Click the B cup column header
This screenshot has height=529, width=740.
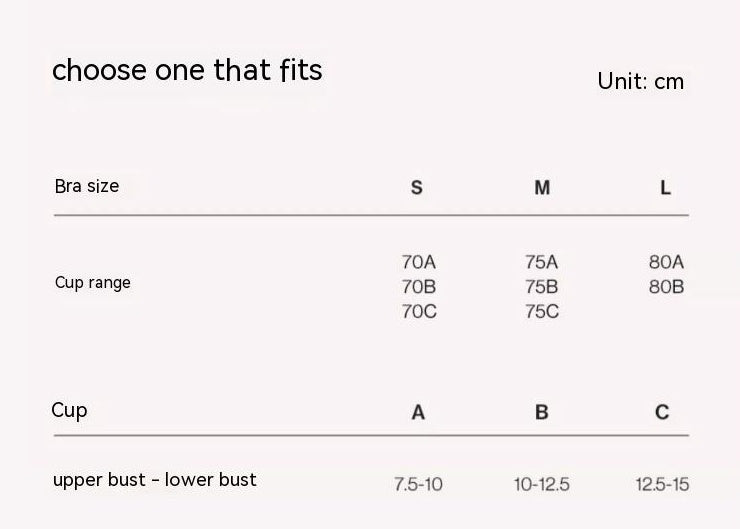tap(542, 413)
